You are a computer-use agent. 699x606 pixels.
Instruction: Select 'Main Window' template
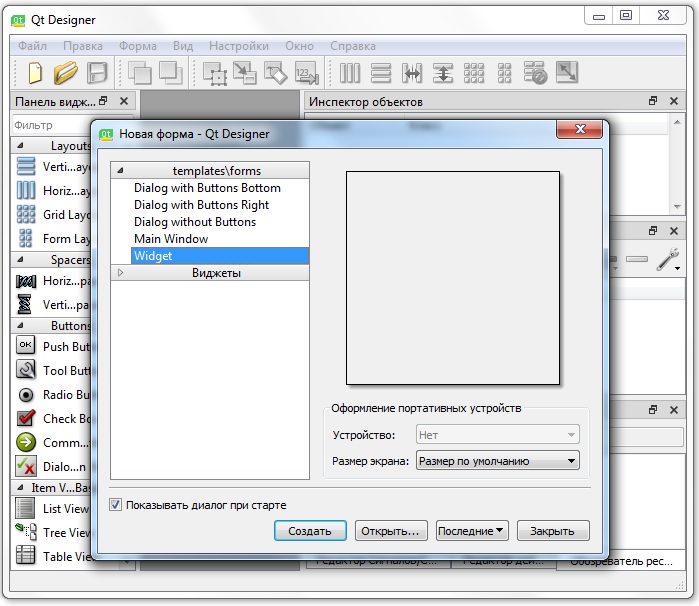coord(171,239)
